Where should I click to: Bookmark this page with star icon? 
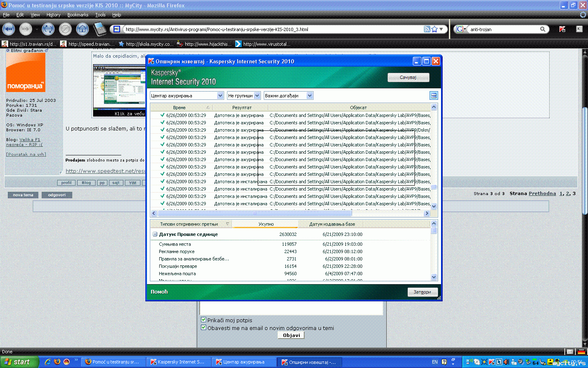point(434,29)
